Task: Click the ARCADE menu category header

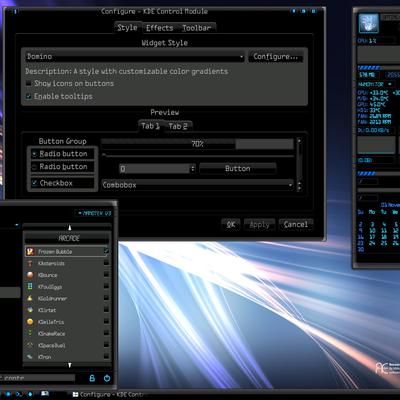Action: tap(69, 238)
